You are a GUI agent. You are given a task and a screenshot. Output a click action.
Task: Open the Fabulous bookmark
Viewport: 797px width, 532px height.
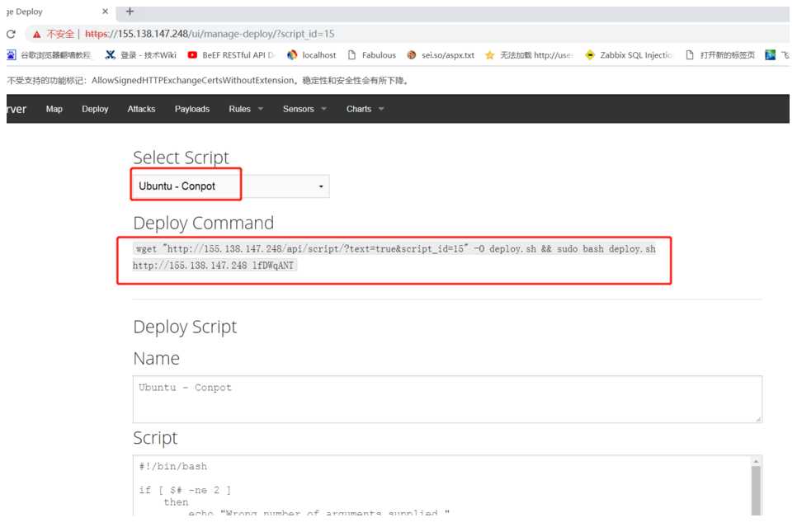click(371, 55)
